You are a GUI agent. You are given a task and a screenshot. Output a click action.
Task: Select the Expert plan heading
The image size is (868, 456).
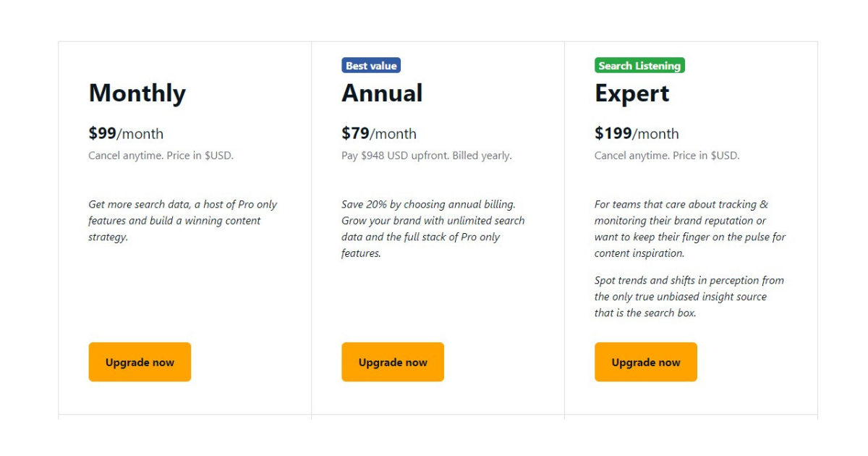pyautogui.click(x=632, y=94)
